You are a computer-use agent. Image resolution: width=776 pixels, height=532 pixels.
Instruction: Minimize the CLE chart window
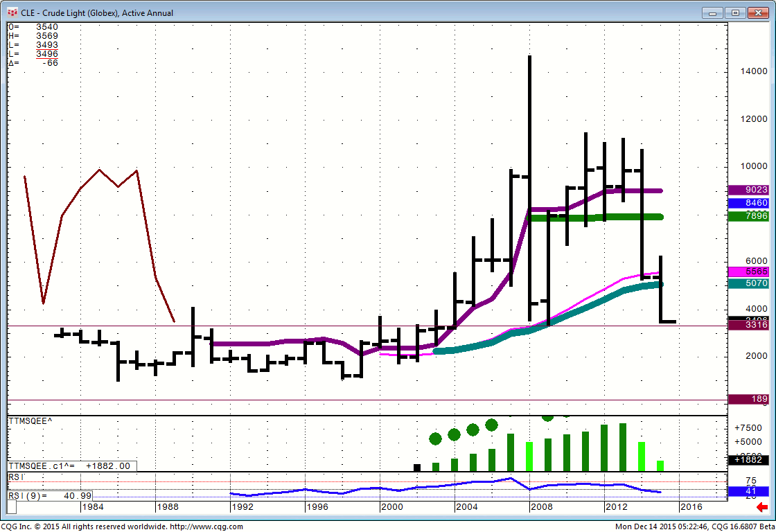click(713, 13)
